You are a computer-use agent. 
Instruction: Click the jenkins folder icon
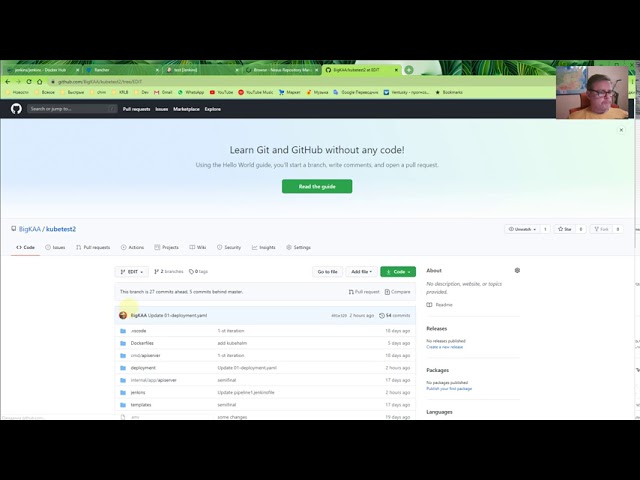point(123,392)
